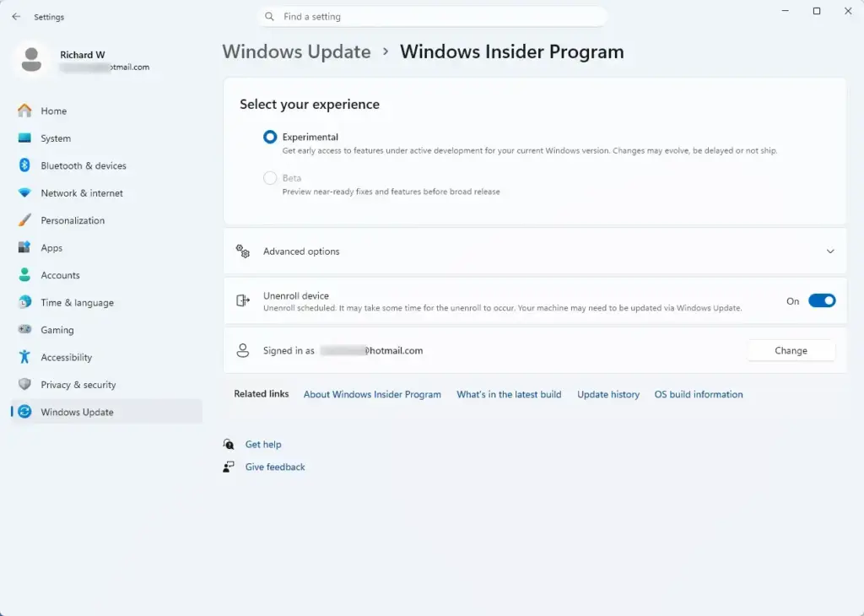
Task: Open OS build information link
Action: click(x=698, y=394)
